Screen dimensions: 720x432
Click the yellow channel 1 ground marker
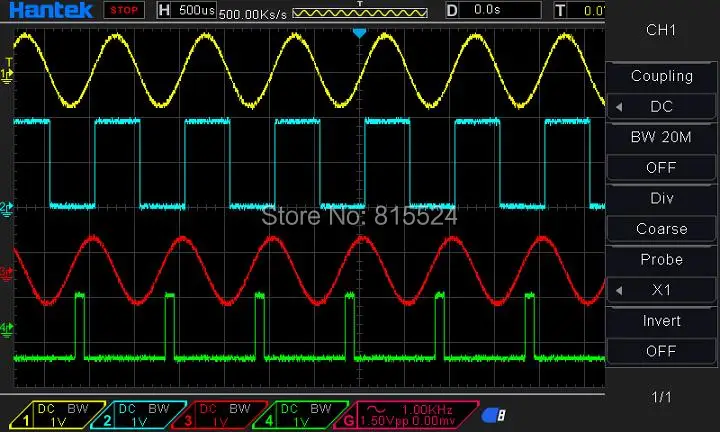tap(7, 76)
